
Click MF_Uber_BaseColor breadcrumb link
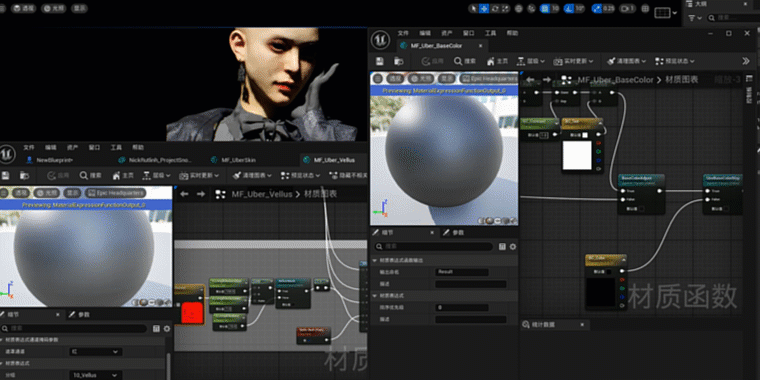615,79
